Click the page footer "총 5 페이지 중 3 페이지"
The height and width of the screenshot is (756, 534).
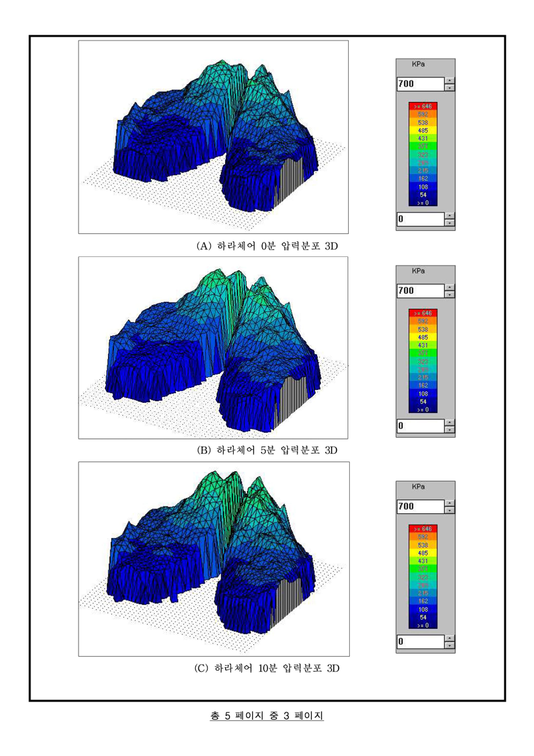[x=267, y=715]
